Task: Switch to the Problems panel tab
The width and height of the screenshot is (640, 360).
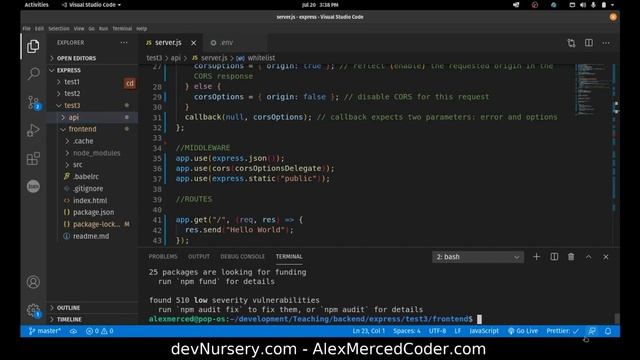Action: [x=163, y=257]
